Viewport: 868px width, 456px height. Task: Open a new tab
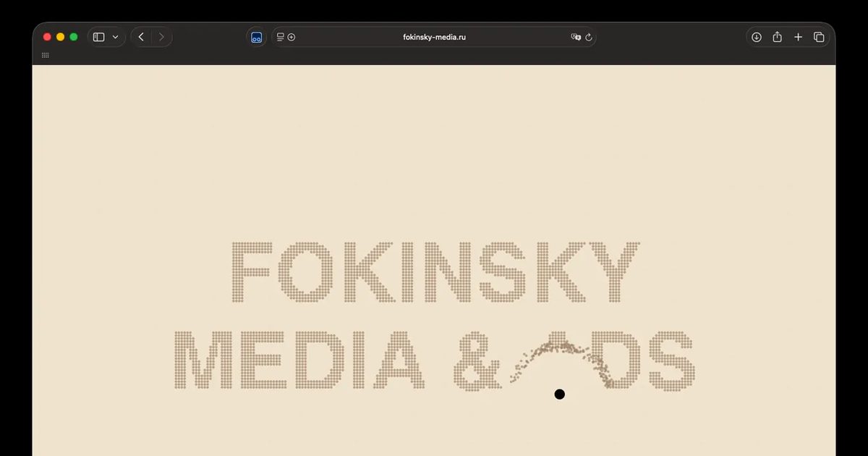coord(798,37)
